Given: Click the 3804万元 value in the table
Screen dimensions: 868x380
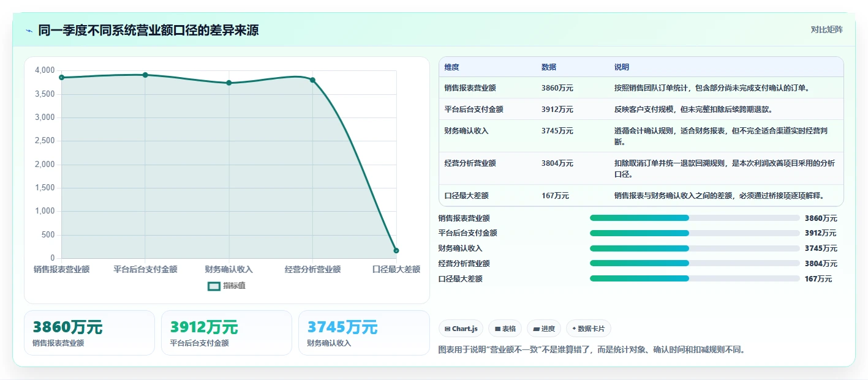Looking at the screenshot, I should click(x=557, y=163).
